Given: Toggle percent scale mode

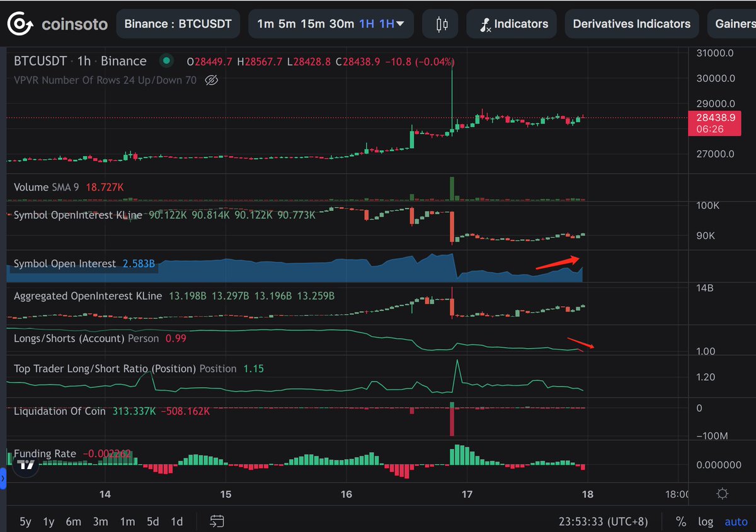Looking at the screenshot, I should click(681, 521).
